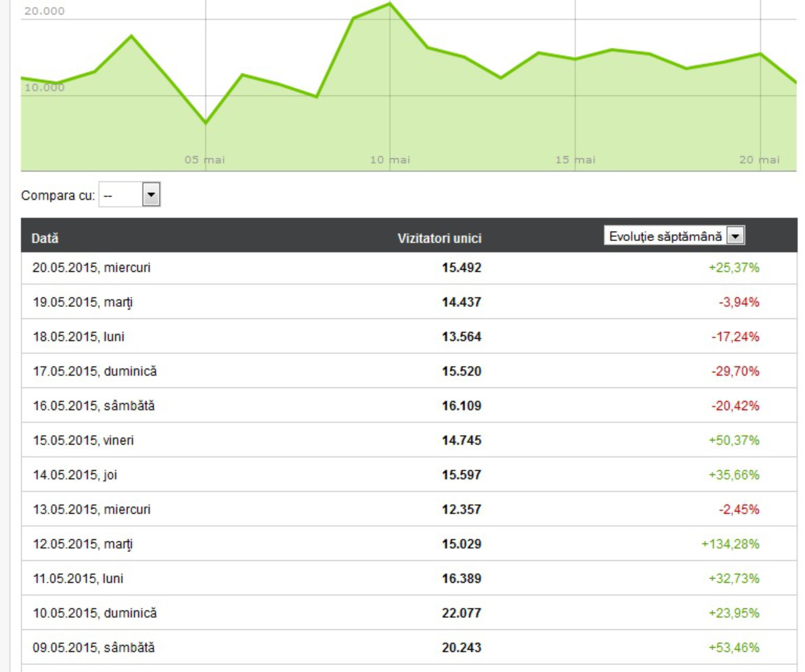Click the 'Dată' column header

pyautogui.click(x=45, y=239)
